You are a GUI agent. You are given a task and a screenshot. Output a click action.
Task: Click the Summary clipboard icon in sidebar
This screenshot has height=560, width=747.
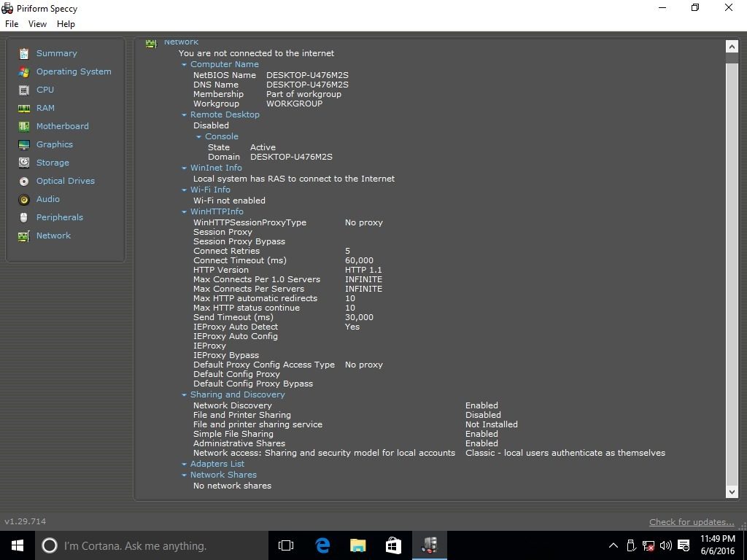24,53
